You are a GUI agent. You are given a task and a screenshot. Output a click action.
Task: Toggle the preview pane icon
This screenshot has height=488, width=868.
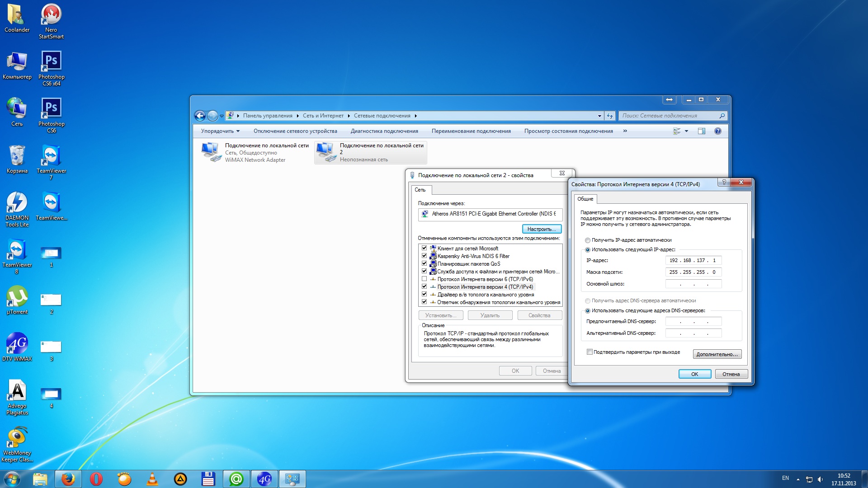[701, 131]
